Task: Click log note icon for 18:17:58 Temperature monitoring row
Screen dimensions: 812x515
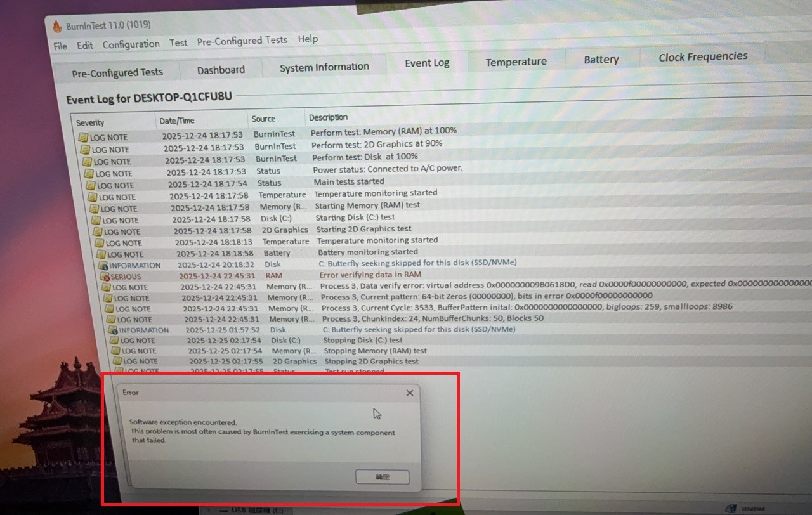Action: pos(93,197)
